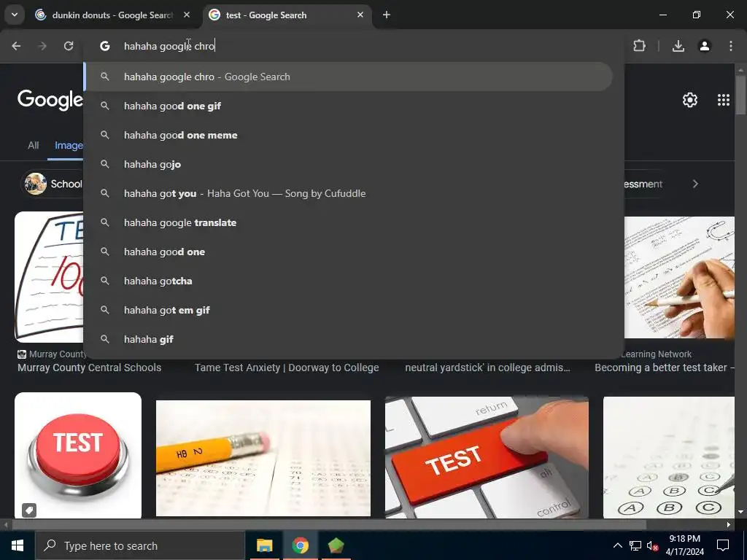Open the hand writing on paper image
The height and width of the screenshot is (560, 747).
pyautogui.click(x=679, y=278)
